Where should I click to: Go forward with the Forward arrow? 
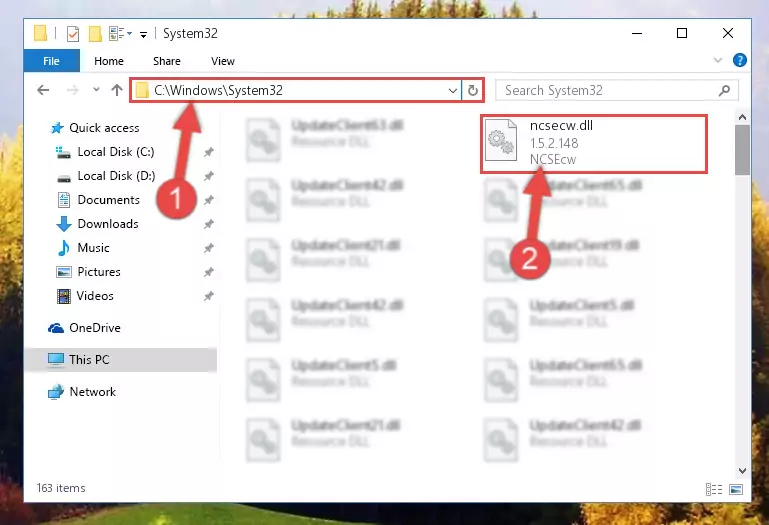click(x=73, y=90)
